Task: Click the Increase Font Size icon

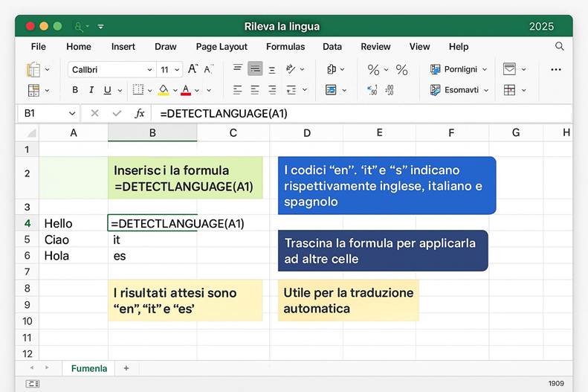Action: 193,69
